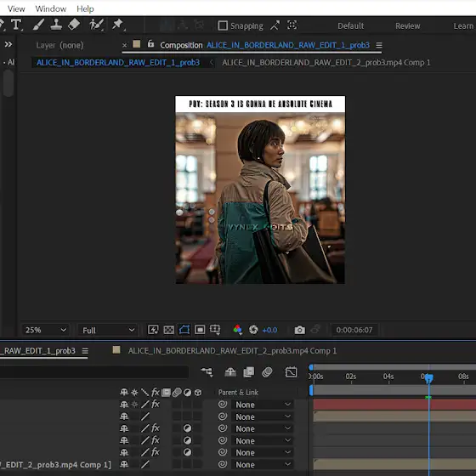Toggle the shy switch on the red layer
Screen dimensions: 476x476
click(124, 405)
